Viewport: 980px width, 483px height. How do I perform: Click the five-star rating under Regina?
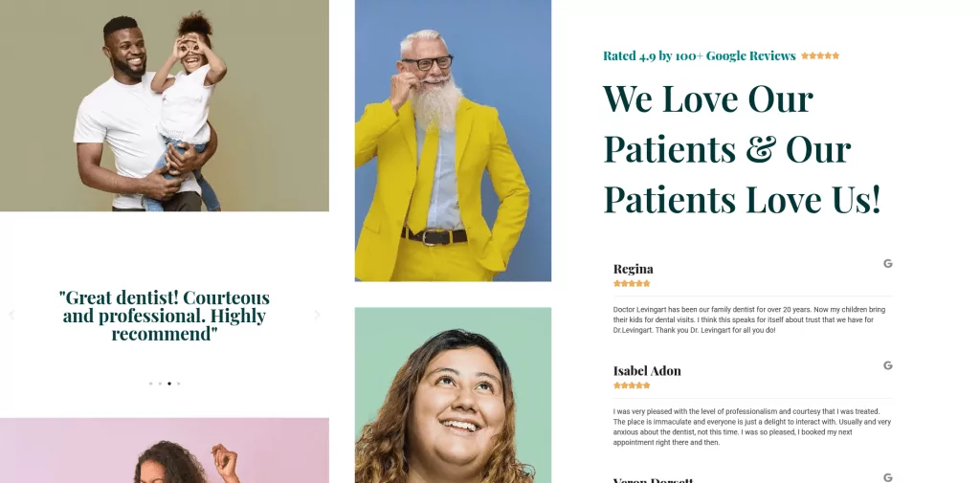click(x=632, y=284)
